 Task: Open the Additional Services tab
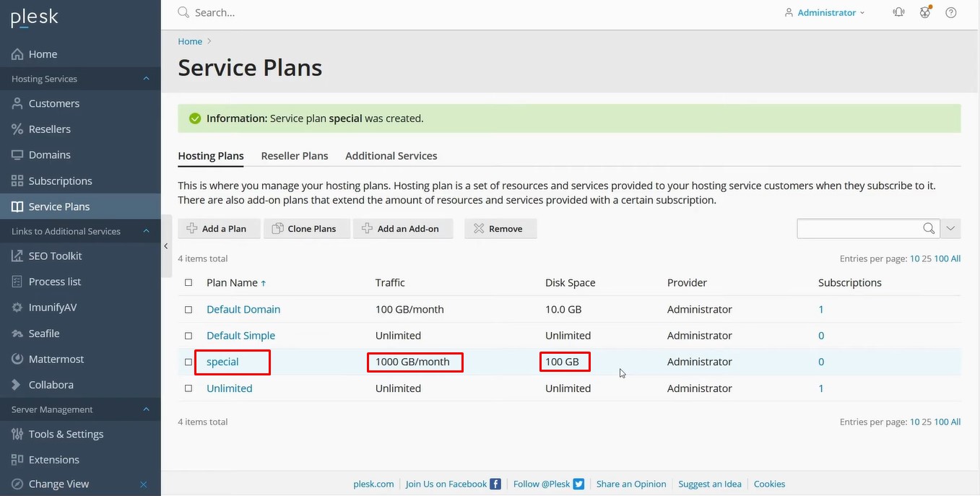(x=391, y=155)
